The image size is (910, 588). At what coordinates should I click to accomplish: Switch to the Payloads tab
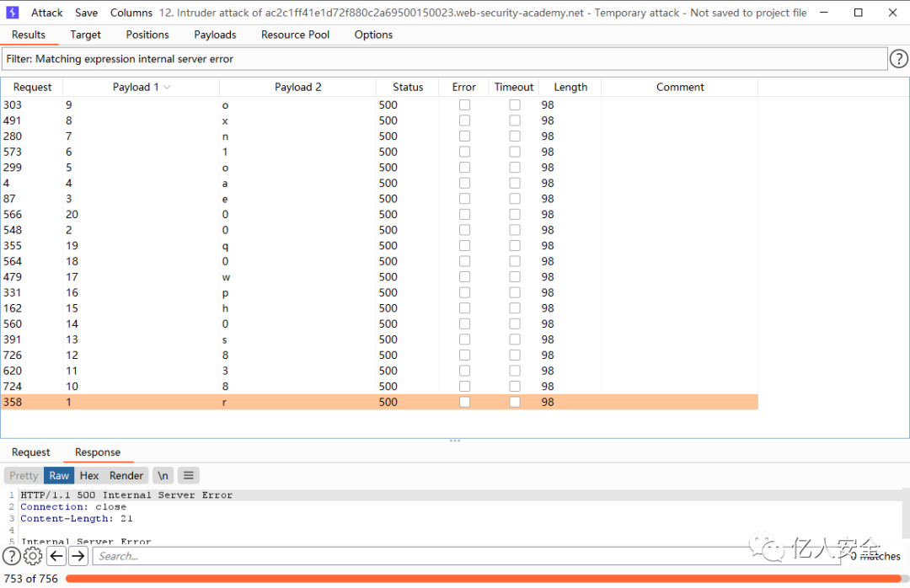pos(215,35)
